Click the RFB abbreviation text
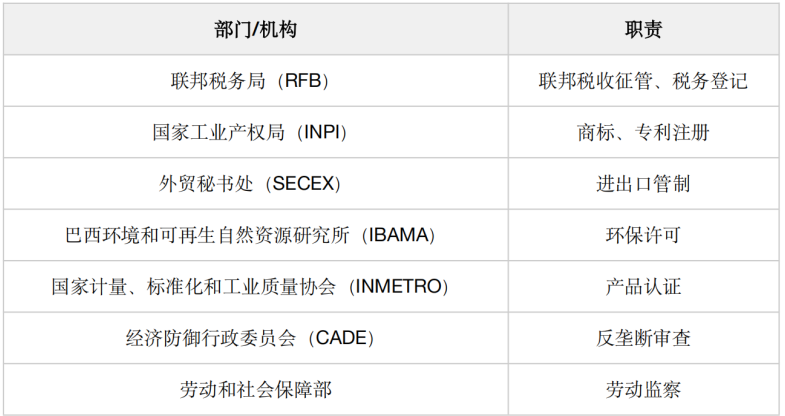 click(303, 81)
